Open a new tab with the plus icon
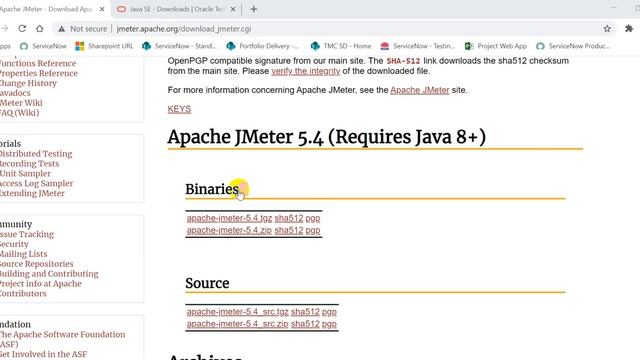Viewport: 640px width, 360px height. [x=253, y=9]
